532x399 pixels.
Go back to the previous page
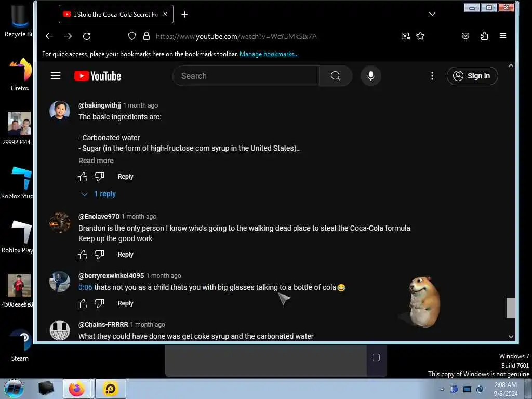coord(49,36)
